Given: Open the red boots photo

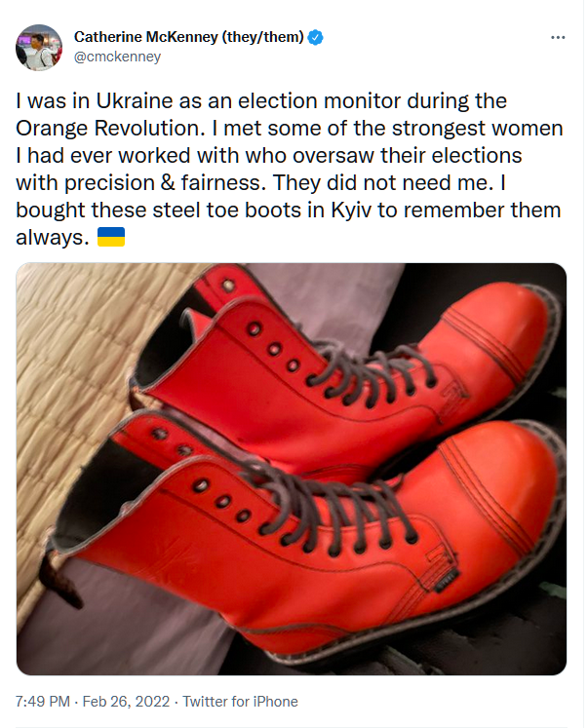Looking at the screenshot, I should pyautogui.click(x=291, y=469).
